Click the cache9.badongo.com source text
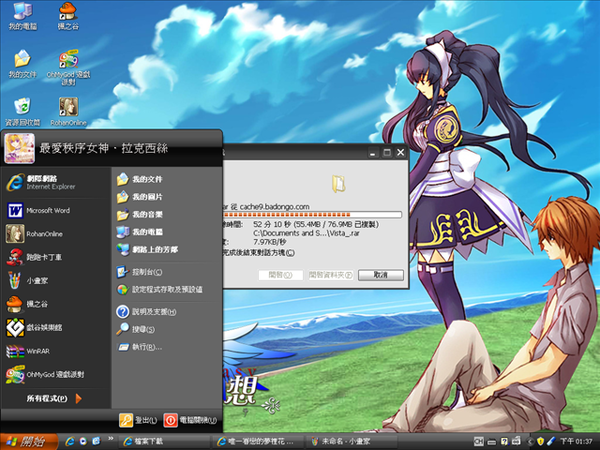Viewport: 600px width, 450px height. pos(274,207)
